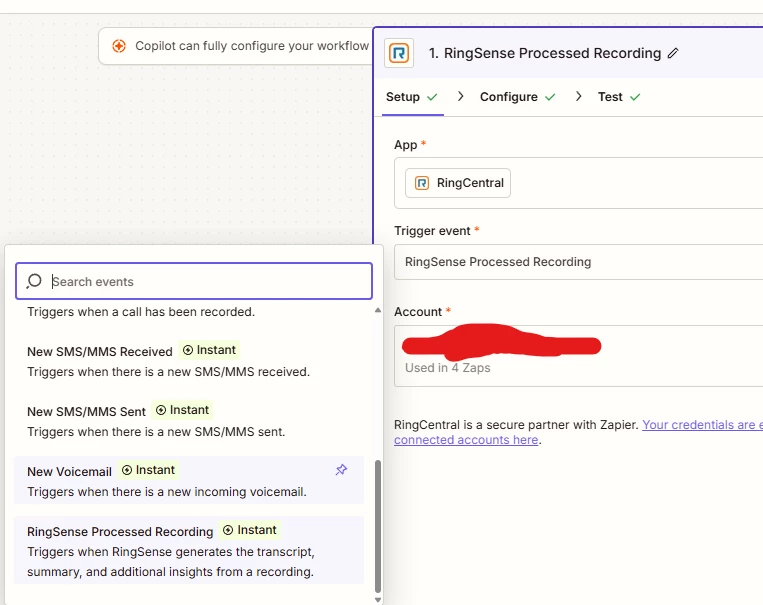This screenshot has height=605, width=763.
Task: Click the Search events input field
Action: coord(194,281)
